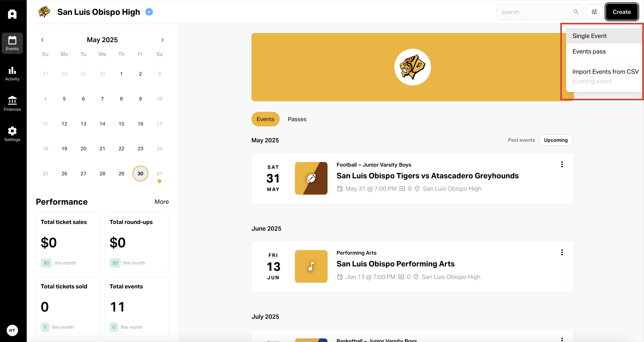Select Events pass from Create menu
The height and width of the screenshot is (342, 644).
click(604, 51)
